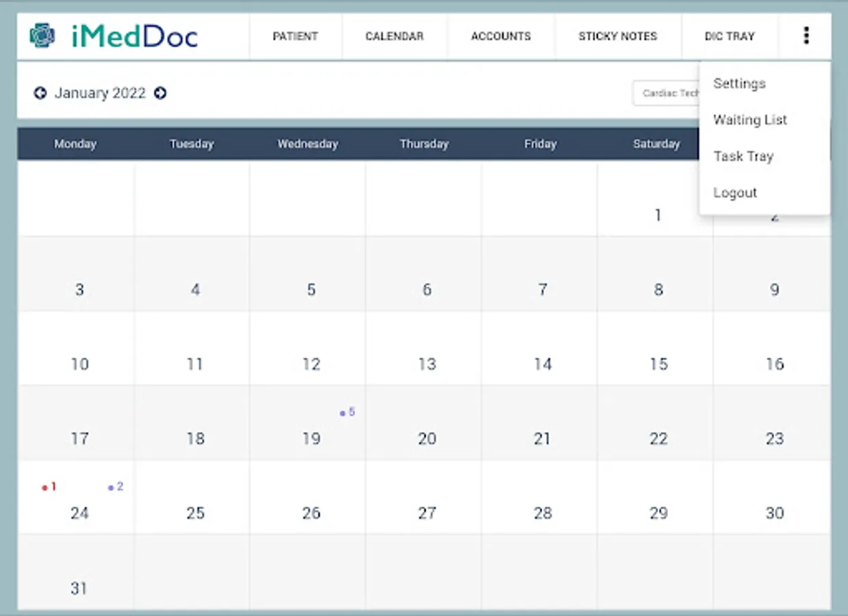The image size is (848, 616).
Task: Choose the 24th day number
Action: (80, 513)
